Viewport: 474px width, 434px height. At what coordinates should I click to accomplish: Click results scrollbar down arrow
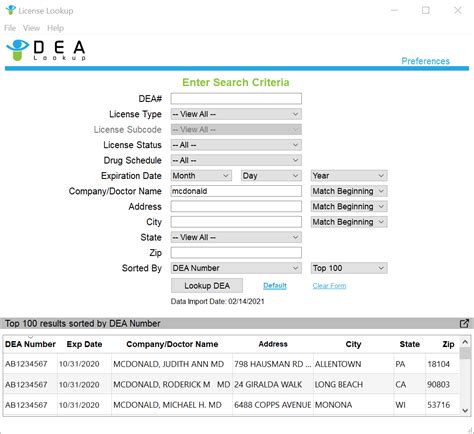click(465, 410)
